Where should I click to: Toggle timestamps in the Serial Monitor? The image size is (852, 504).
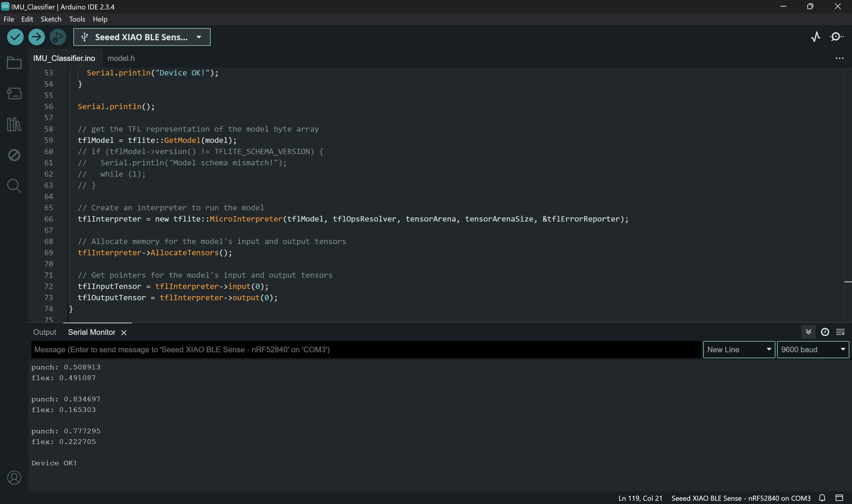coord(825,332)
